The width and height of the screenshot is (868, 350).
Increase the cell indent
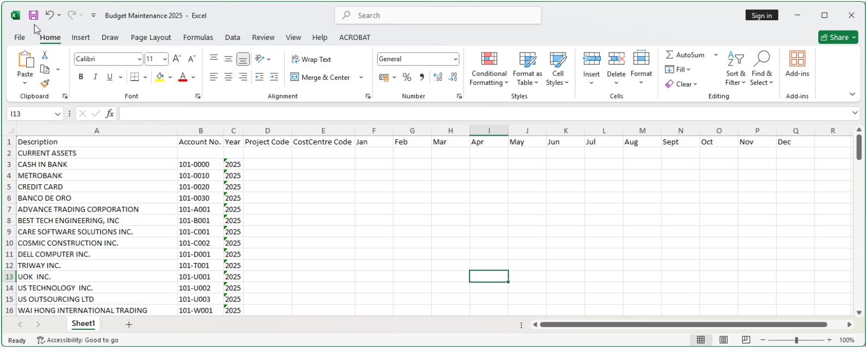pyautogui.click(x=274, y=77)
